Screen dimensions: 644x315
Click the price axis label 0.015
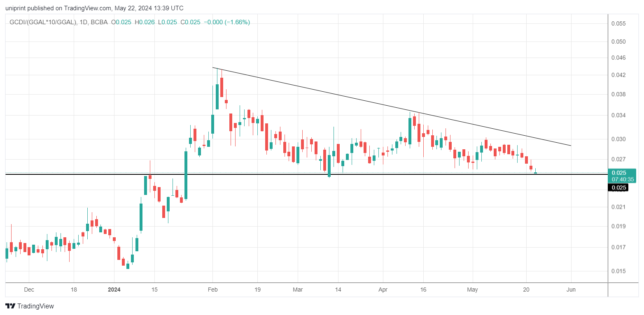tap(618, 271)
